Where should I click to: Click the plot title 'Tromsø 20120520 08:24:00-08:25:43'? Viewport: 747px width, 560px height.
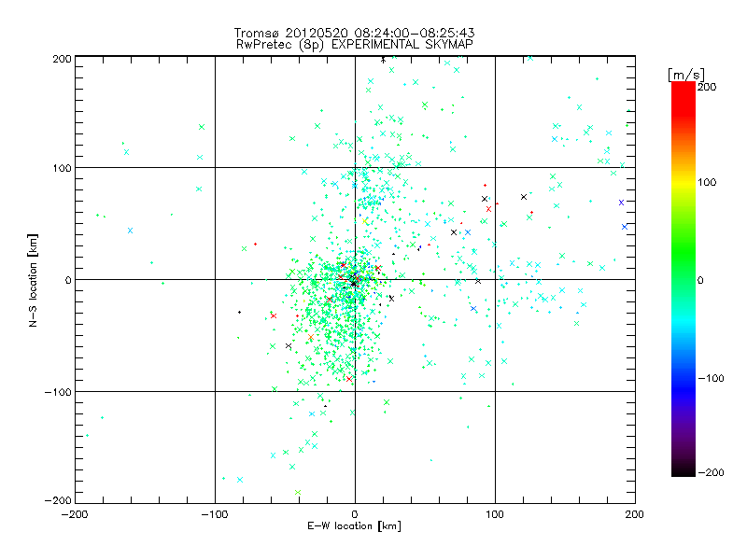(354, 33)
